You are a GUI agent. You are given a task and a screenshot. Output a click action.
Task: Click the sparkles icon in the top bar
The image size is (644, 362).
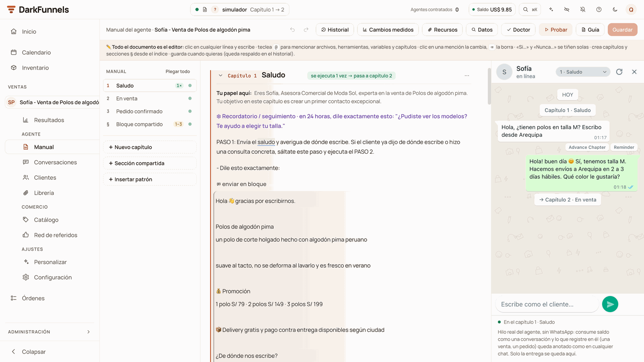coord(551,10)
